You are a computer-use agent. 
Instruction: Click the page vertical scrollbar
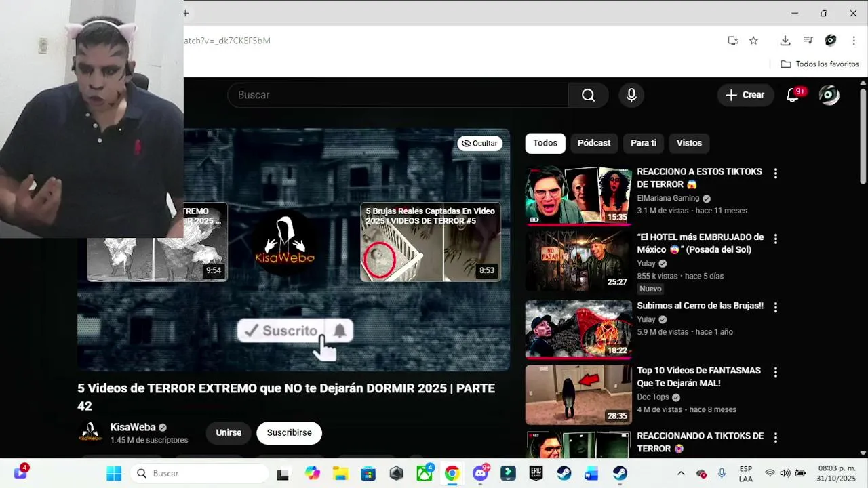[x=863, y=136]
